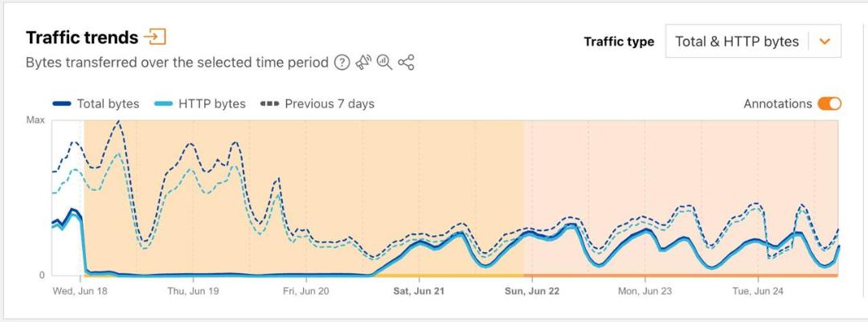Click the Sat, Jun 21 axis label
The image size is (868, 322).
419,291
